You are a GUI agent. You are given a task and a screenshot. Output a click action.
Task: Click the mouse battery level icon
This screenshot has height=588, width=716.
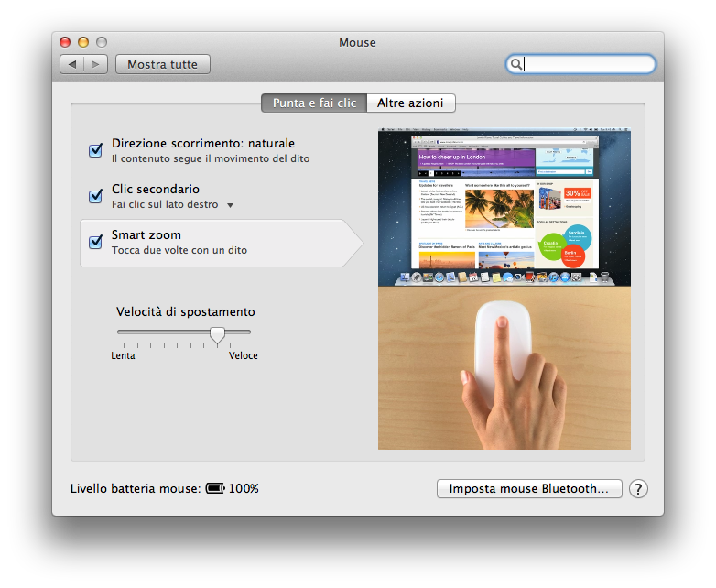click(215, 488)
